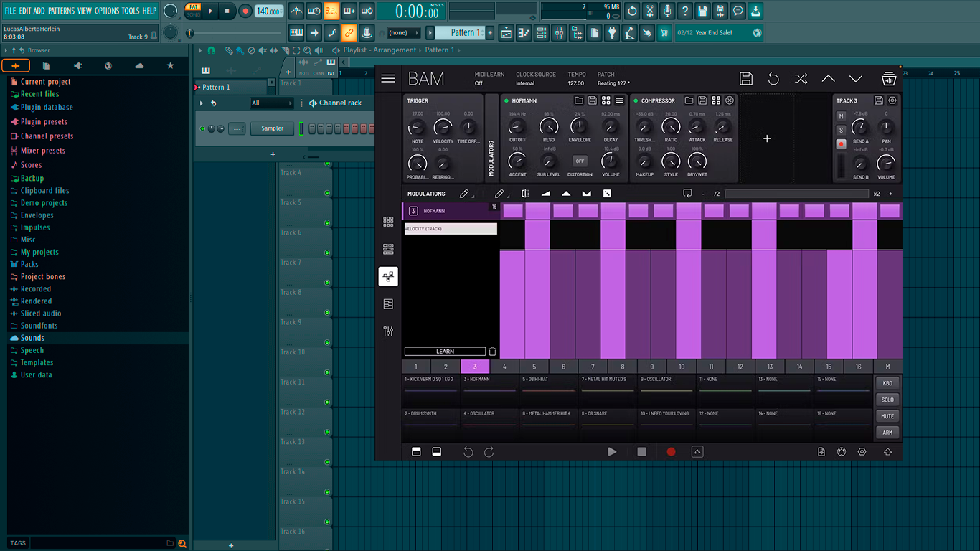Save the Compressor preset via floppy icon
Screen dimensions: 980x551
[x=702, y=100]
